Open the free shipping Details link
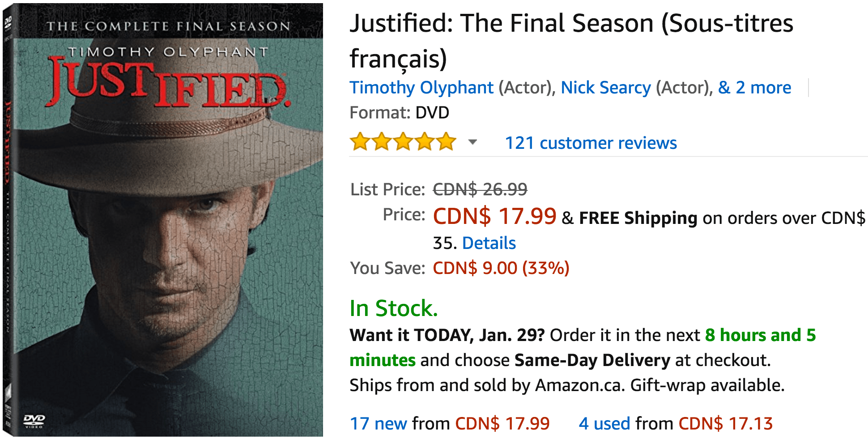 pyautogui.click(x=489, y=243)
